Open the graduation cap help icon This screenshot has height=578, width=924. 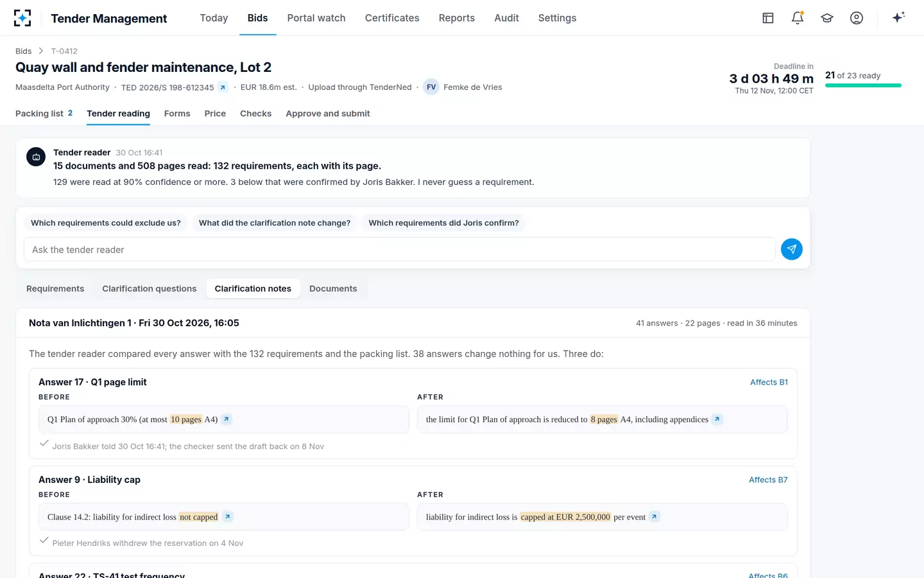pyautogui.click(x=827, y=18)
